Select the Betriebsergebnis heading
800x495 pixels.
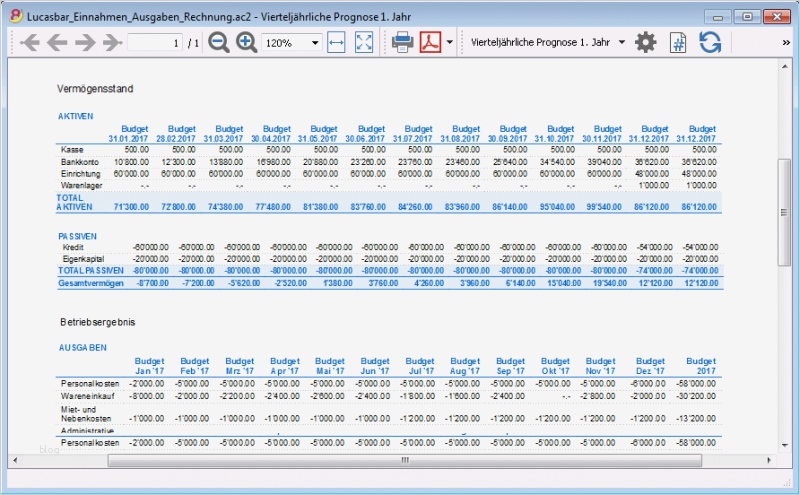pos(97,322)
